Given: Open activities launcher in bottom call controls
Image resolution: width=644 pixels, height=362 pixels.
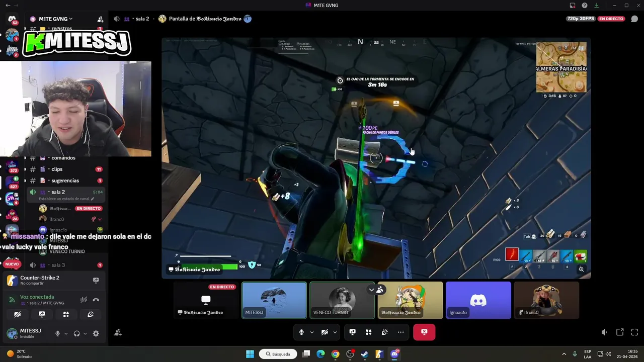Looking at the screenshot, I should click(369, 332).
